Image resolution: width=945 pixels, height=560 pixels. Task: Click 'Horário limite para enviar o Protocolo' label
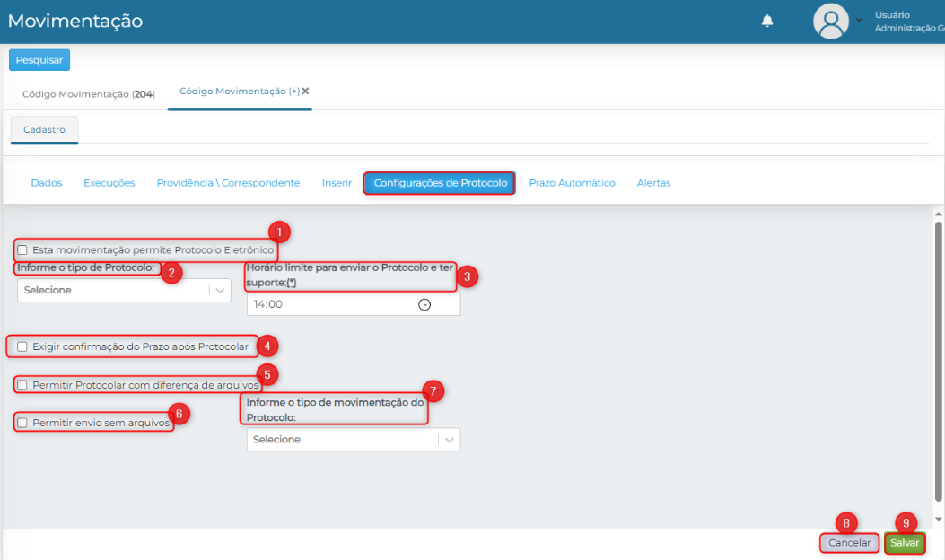point(350,275)
